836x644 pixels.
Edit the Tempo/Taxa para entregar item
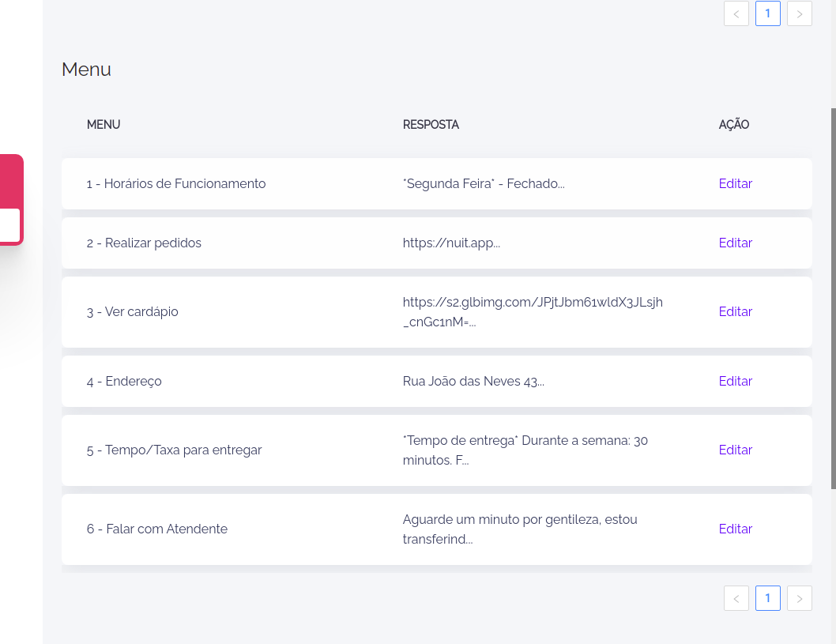pyautogui.click(x=735, y=450)
